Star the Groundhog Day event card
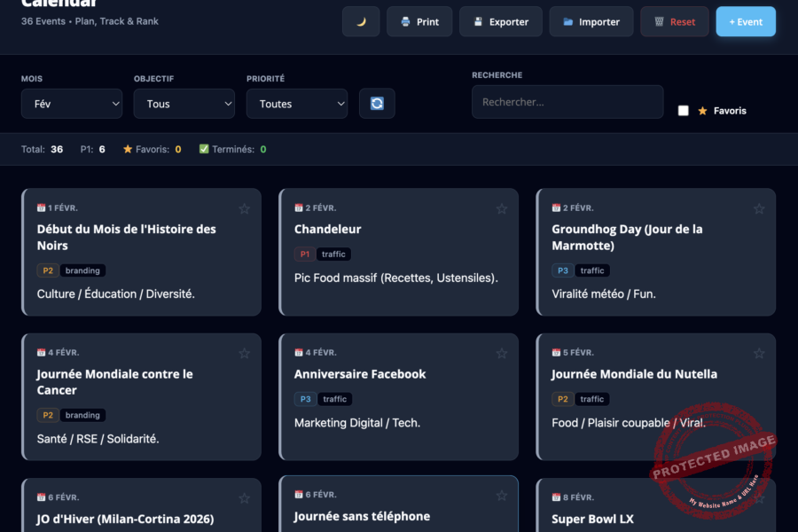Image resolution: width=798 pixels, height=532 pixels. coord(759,208)
